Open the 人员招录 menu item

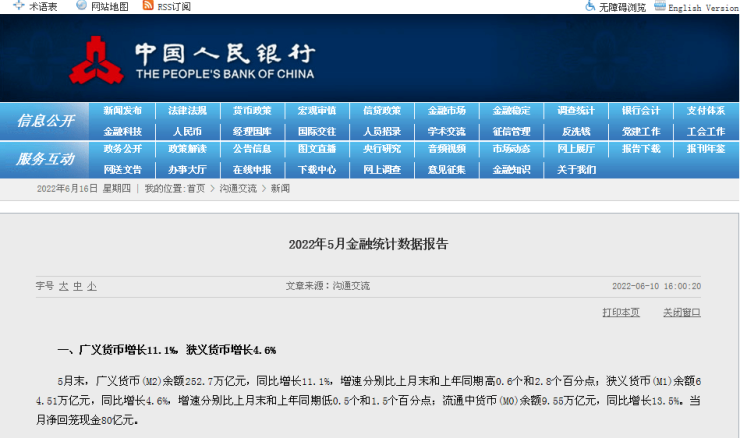pyautogui.click(x=382, y=131)
